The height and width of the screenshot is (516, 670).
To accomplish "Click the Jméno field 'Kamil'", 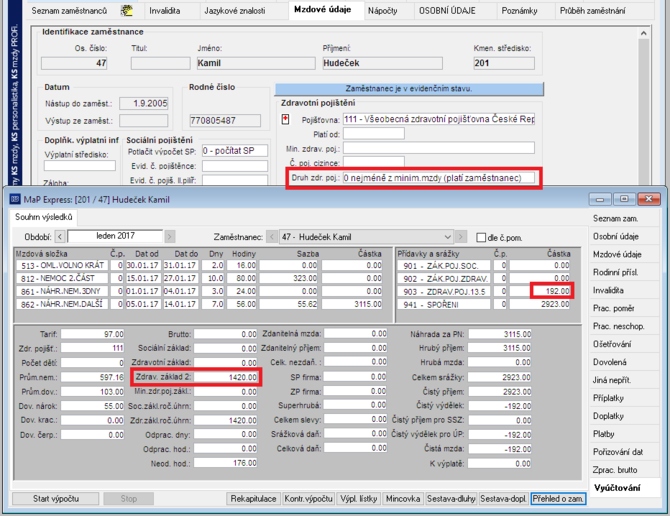I will coord(255,63).
